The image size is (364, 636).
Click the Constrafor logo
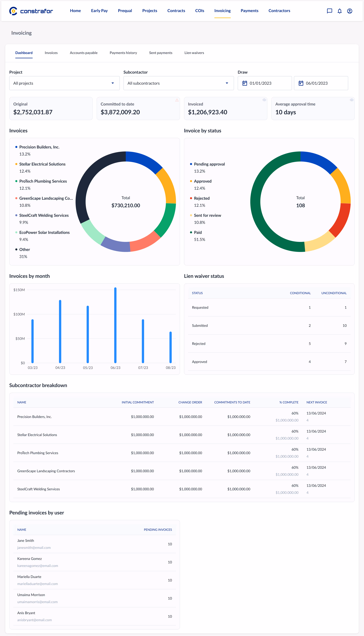point(31,11)
